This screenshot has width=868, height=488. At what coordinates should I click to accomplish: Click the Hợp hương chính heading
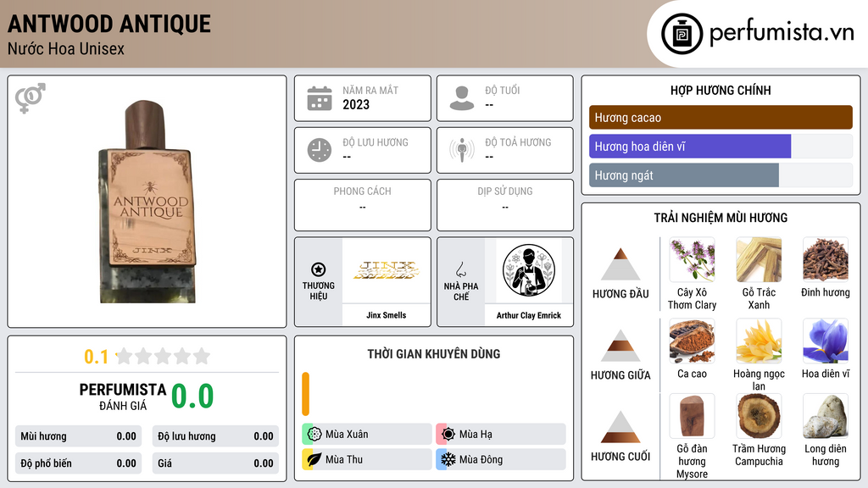pos(721,91)
